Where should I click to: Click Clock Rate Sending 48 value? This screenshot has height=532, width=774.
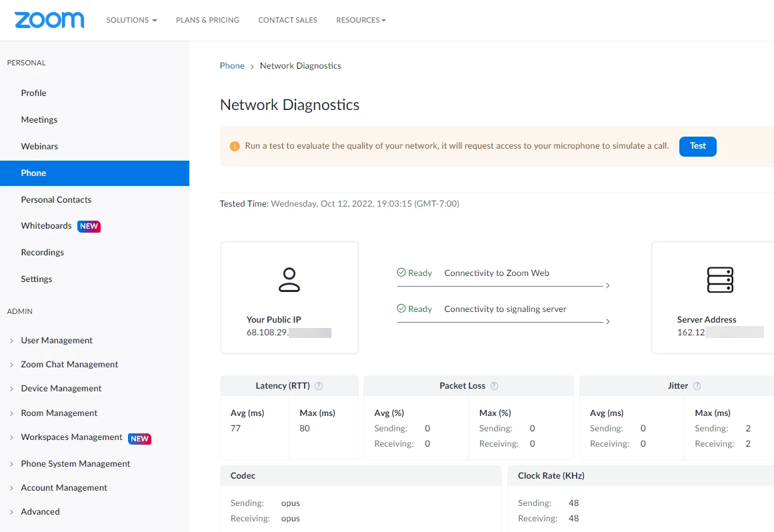coord(573,503)
